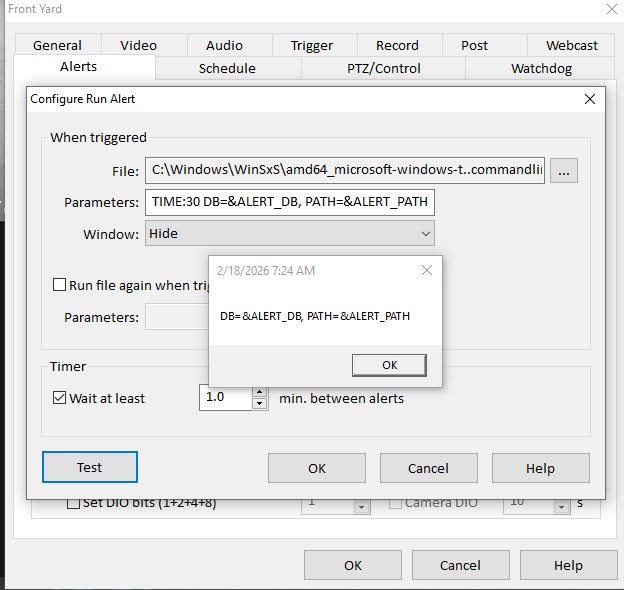Image resolution: width=624 pixels, height=590 pixels.
Task: Click the first Parameters input field
Action: click(x=290, y=202)
